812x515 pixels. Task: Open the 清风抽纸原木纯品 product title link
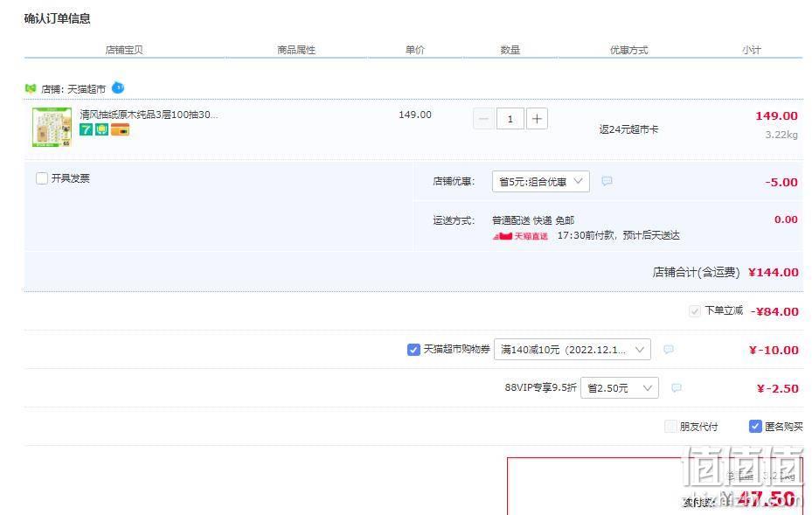pos(149,115)
